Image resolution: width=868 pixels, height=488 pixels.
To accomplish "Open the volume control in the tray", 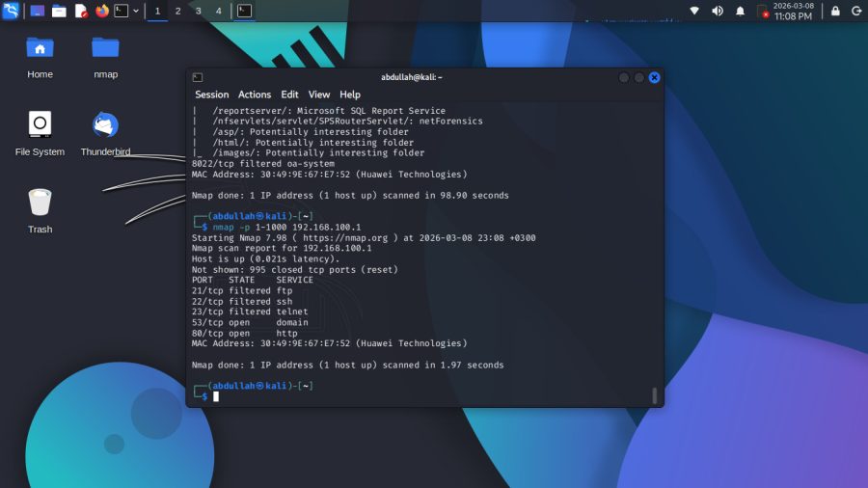I will point(718,11).
